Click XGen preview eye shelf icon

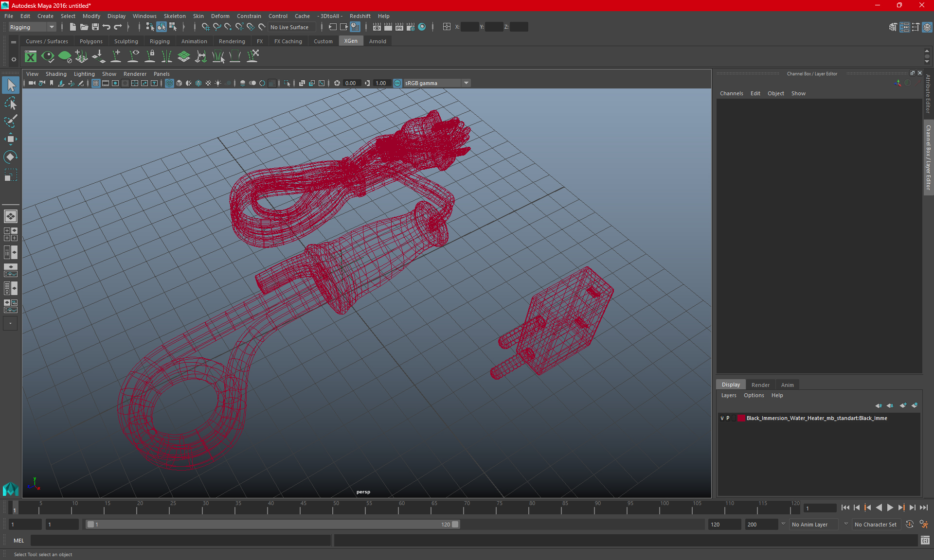[48, 57]
